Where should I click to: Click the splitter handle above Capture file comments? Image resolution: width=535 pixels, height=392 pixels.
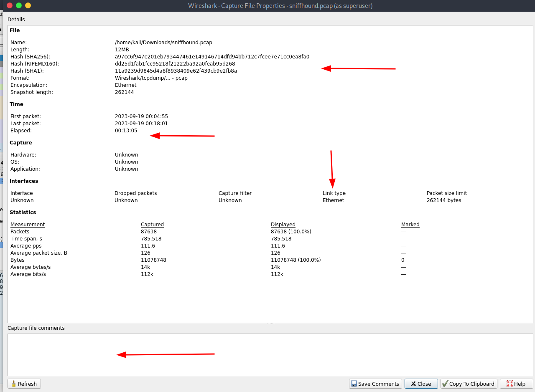click(x=270, y=324)
